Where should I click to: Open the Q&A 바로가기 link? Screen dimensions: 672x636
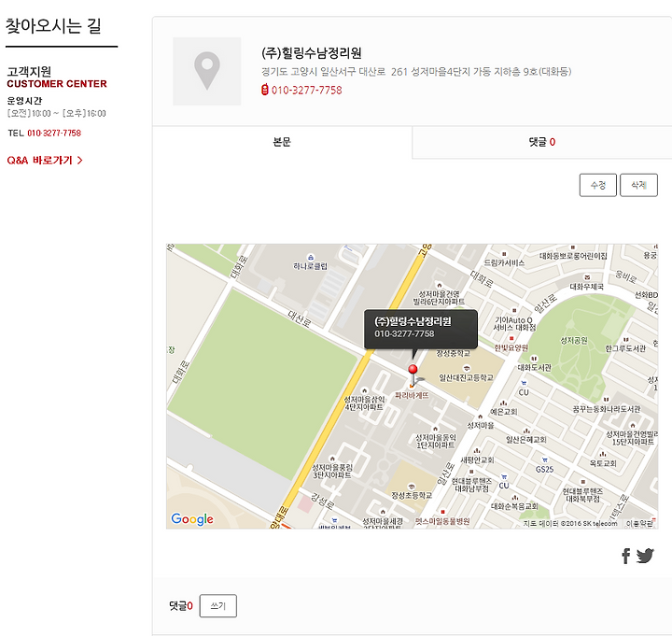tap(45, 161)
